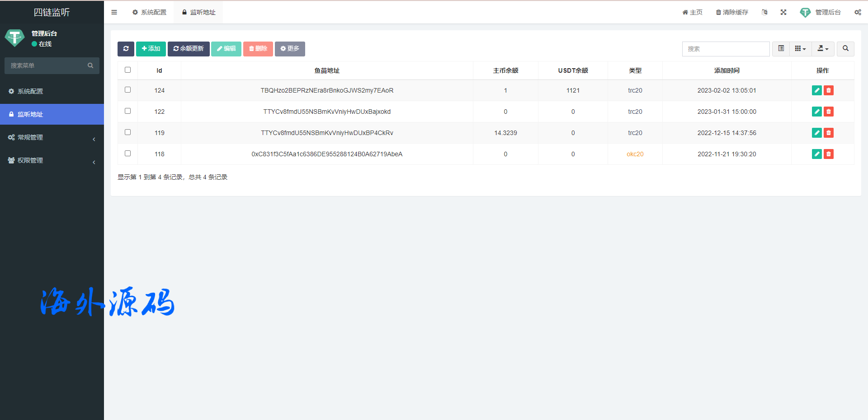Open the columns visibility dropdown

click(x=800, y=49)
